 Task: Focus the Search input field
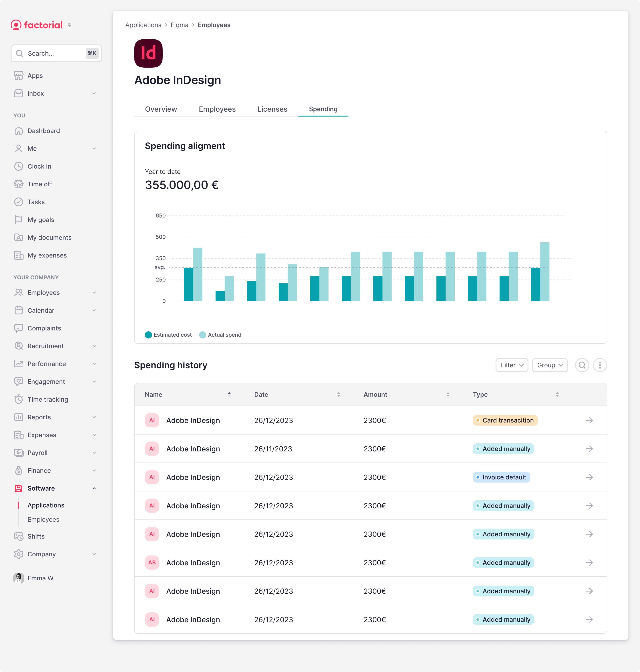point(56,53)
